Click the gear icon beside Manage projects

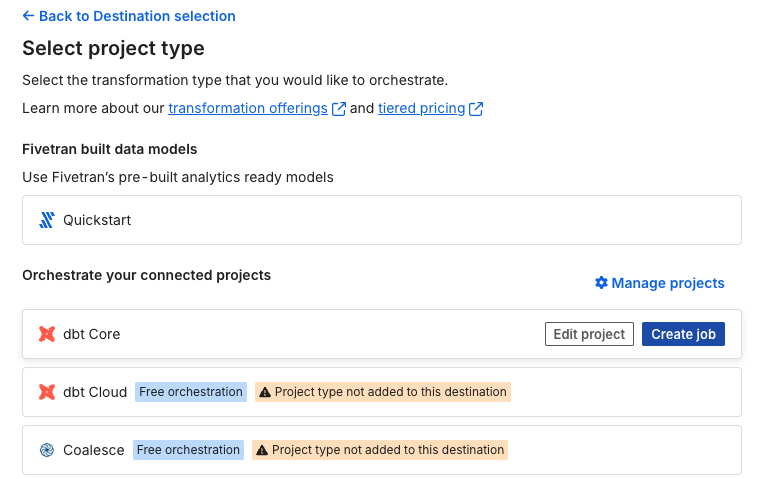601,283
